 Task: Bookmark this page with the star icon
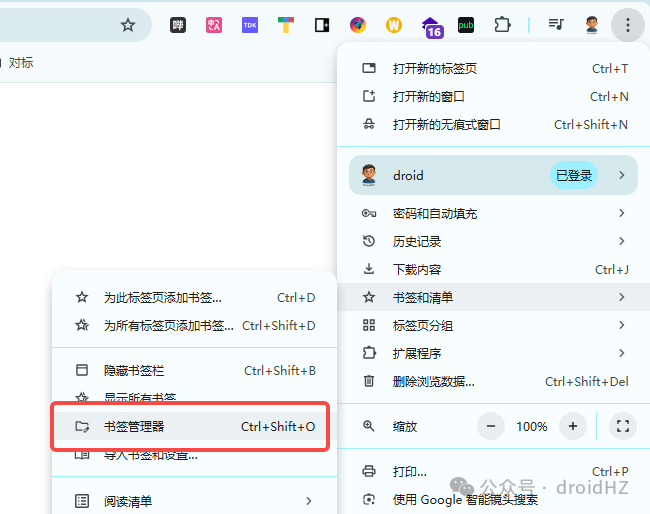click(128, 25)
